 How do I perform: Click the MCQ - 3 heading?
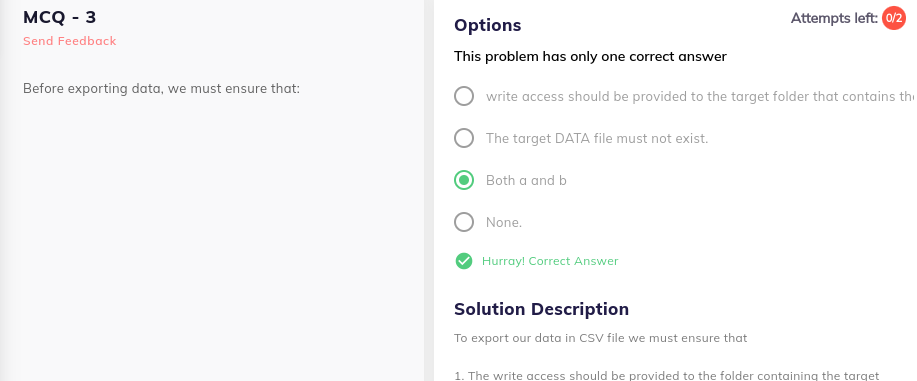tap(60, 17)
